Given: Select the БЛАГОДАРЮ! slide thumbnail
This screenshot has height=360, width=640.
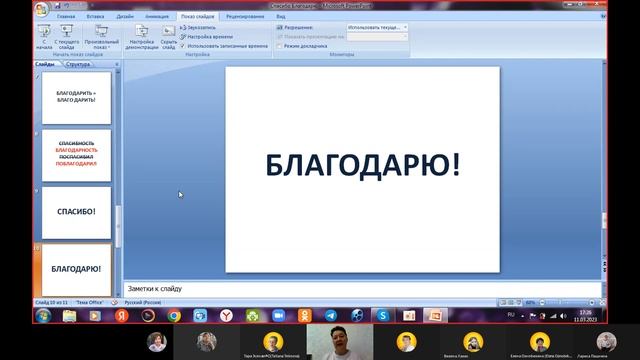Looking at the screenshot, I should 76,270.
